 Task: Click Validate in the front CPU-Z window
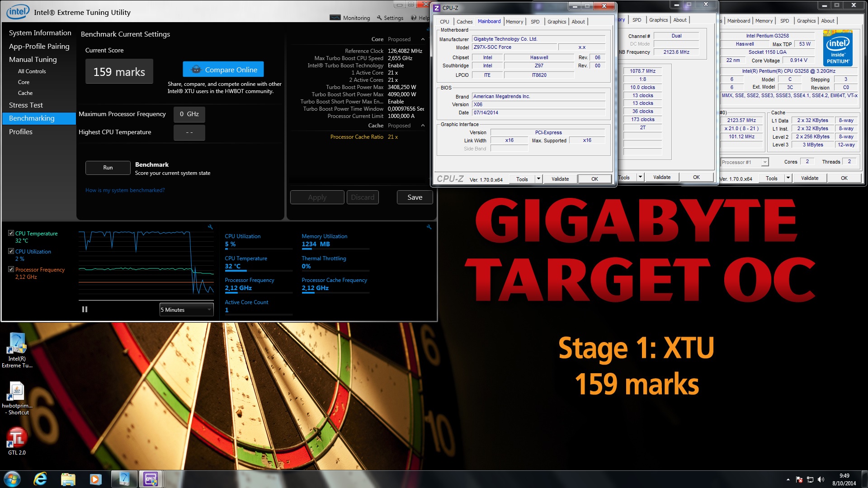[560, 179]
